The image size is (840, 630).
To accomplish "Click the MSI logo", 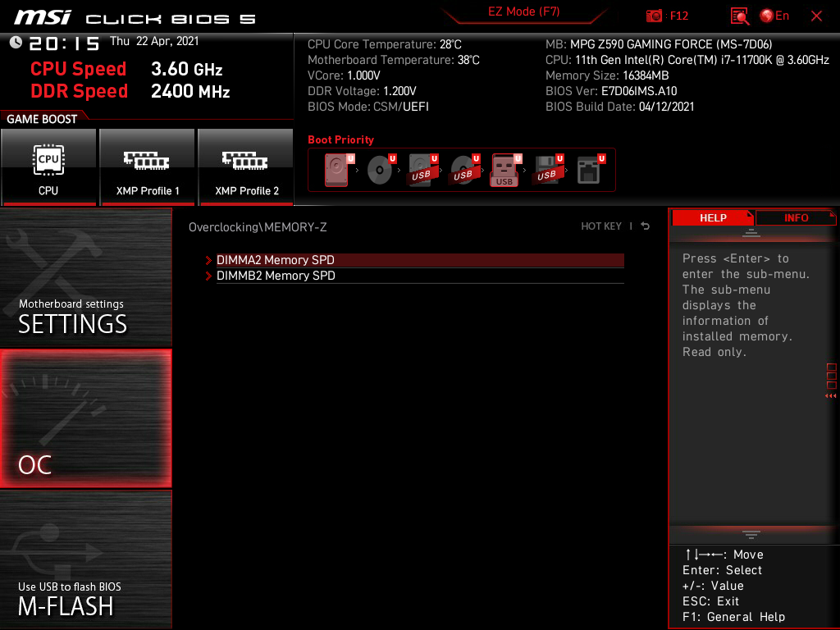I will click(43, 18).
